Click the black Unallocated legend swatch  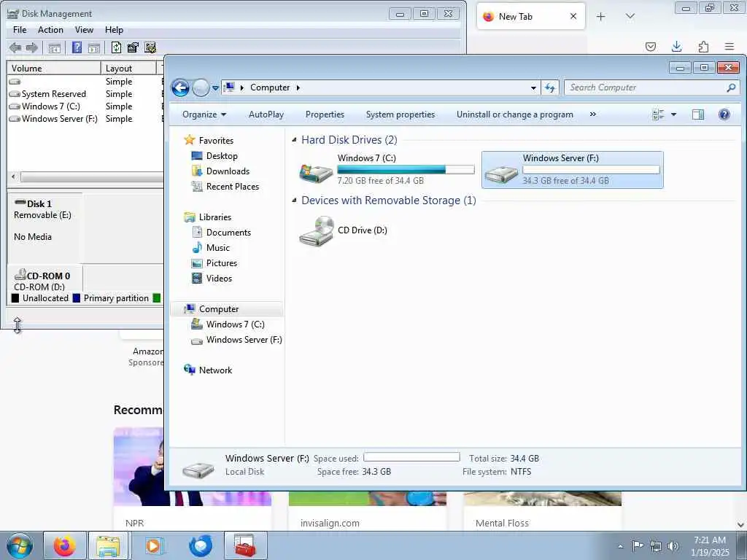(x=15, y=298)
